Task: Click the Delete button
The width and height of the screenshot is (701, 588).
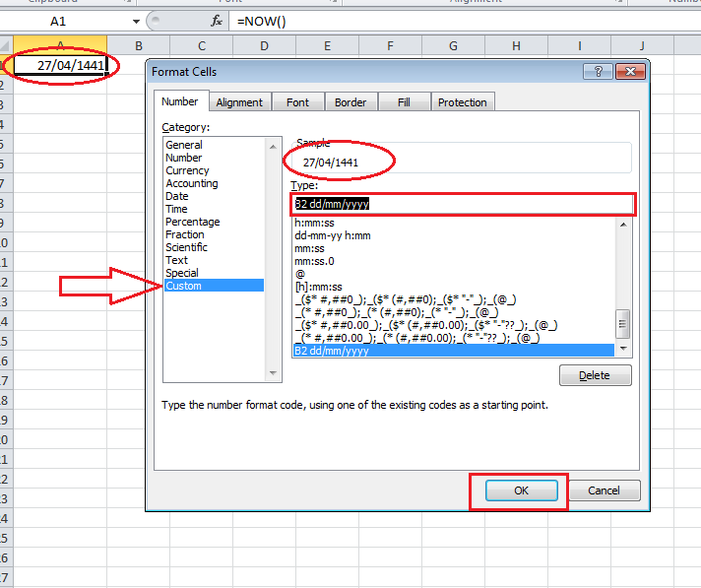Action: point(595,375)
